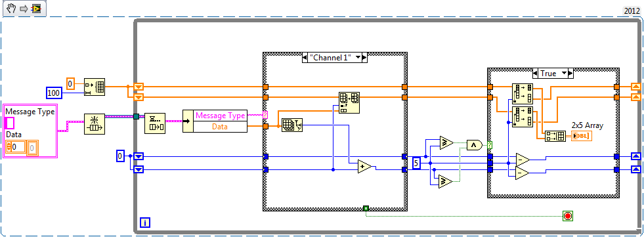Click the upper blue right shift register
This screenshot has width=644, height=237.
click(x=635, y=156)
